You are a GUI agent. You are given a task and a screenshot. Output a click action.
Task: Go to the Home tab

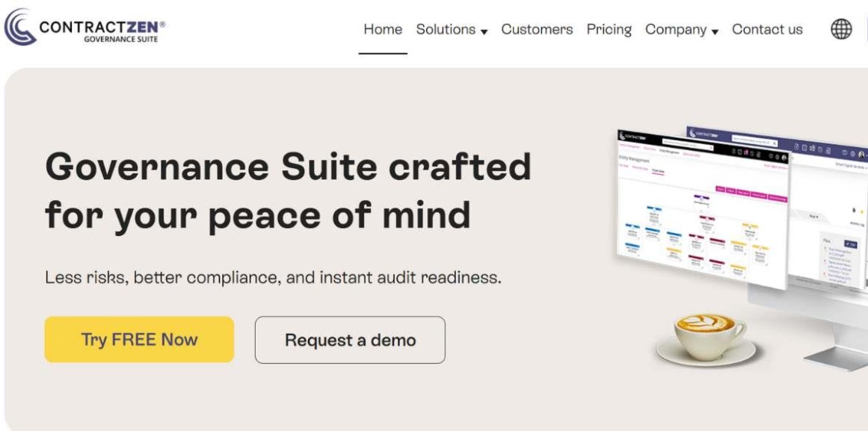[x=383, y=30]
